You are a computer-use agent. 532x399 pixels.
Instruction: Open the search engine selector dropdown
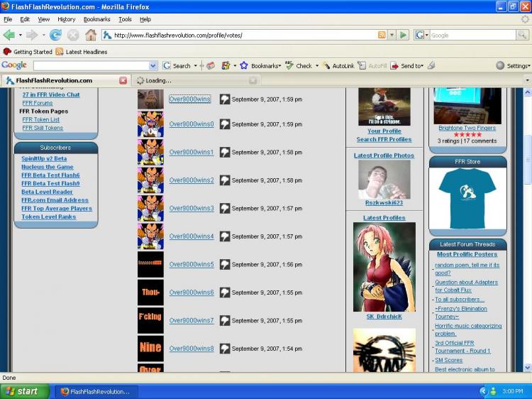427,35
